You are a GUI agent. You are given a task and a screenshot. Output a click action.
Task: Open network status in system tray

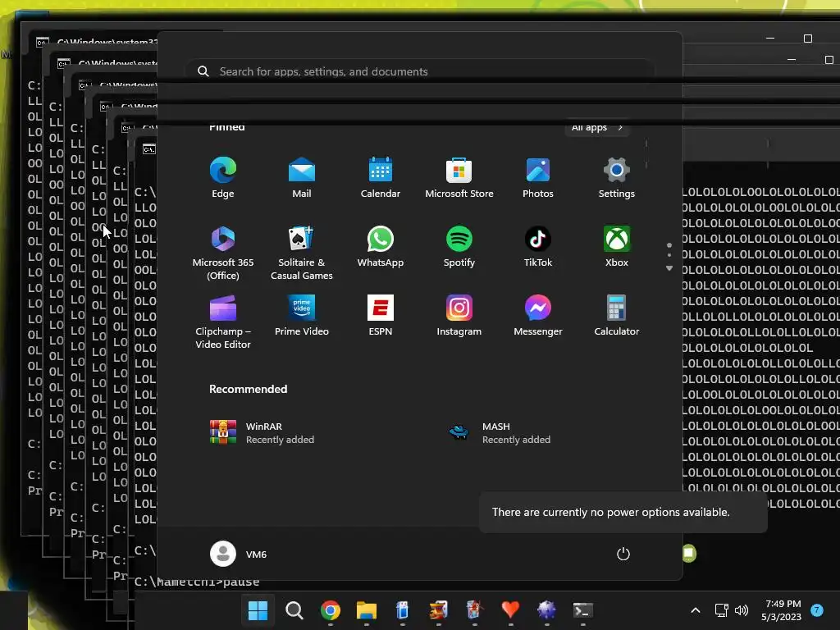[722, 610]
